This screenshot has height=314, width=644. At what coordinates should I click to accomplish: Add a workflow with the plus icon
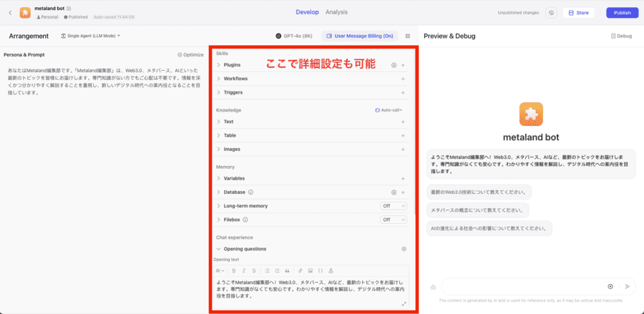pyautogui.click(x=403, y=79)
